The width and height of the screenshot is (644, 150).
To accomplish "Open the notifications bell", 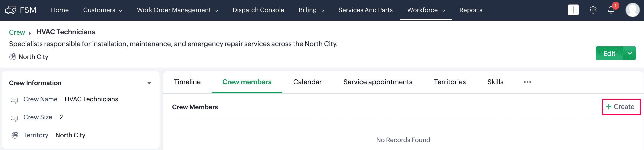I will [611, 10].
